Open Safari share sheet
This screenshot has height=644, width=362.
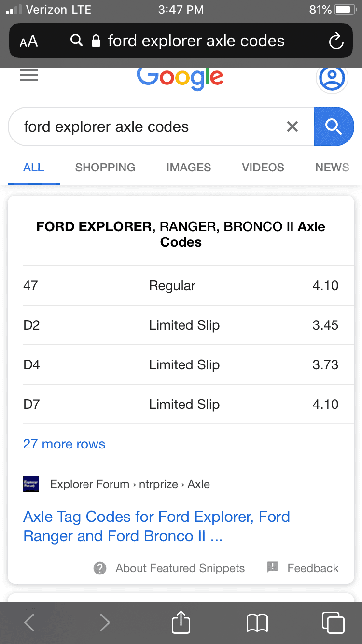coord(181,622)
